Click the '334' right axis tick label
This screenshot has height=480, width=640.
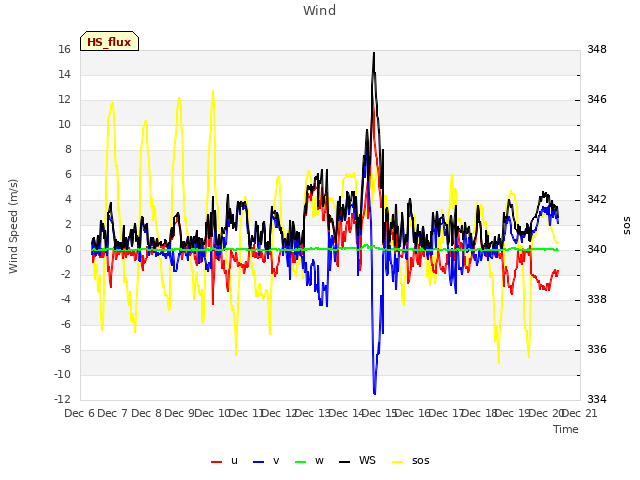(597, 399)
